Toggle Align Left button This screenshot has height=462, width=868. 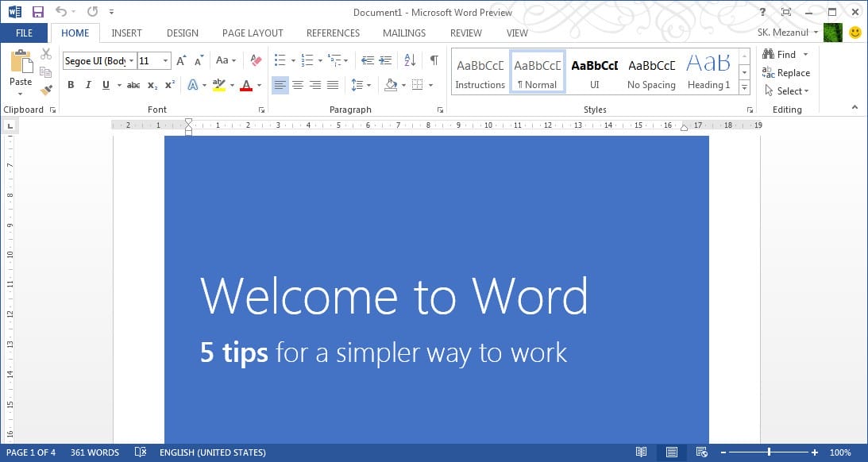[280, 85]
